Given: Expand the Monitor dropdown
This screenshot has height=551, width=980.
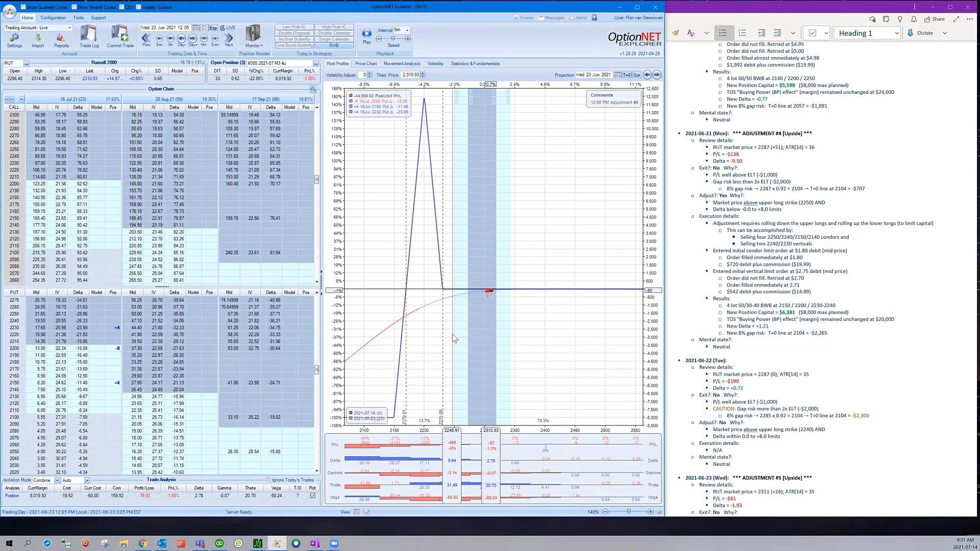Looking at the screenshot, I should (x=254, y=45).
